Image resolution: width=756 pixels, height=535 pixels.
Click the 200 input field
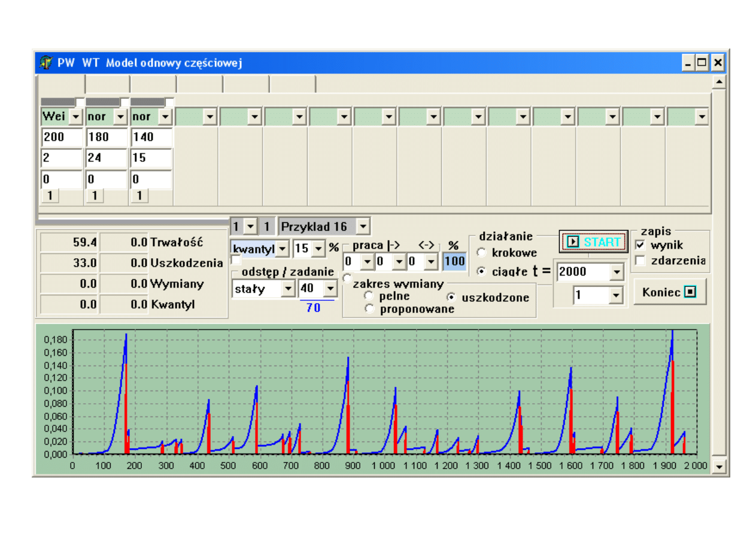tap(62, 137)
